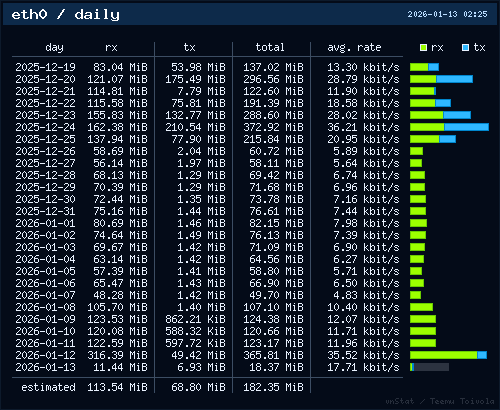Click rx value '83.04 MiB'

pos(120,67)
